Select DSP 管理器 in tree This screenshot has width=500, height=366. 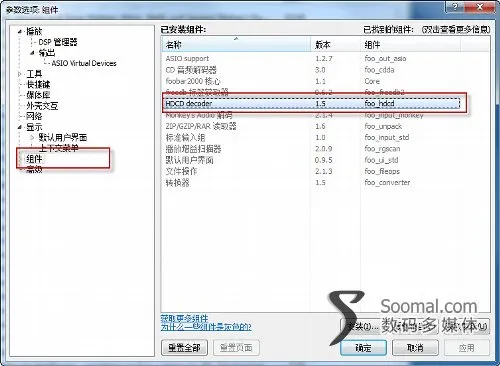click(x=58, y=42)
